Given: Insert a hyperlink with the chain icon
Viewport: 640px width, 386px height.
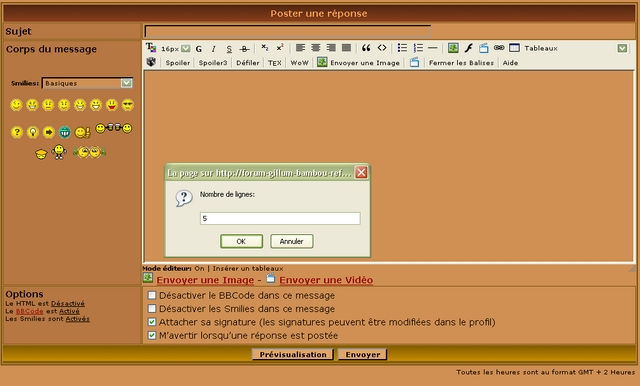Looking at the screenshot, I should pyautogui.click(x=499, y=48).
